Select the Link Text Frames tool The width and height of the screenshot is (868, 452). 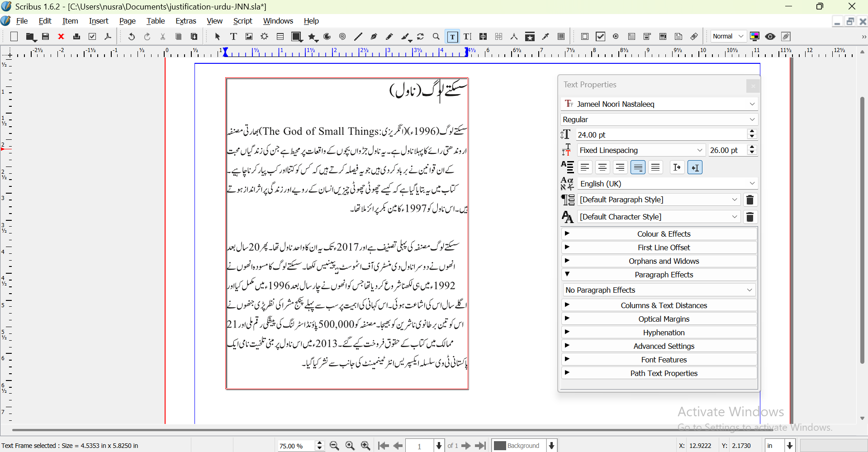[483, 37]
